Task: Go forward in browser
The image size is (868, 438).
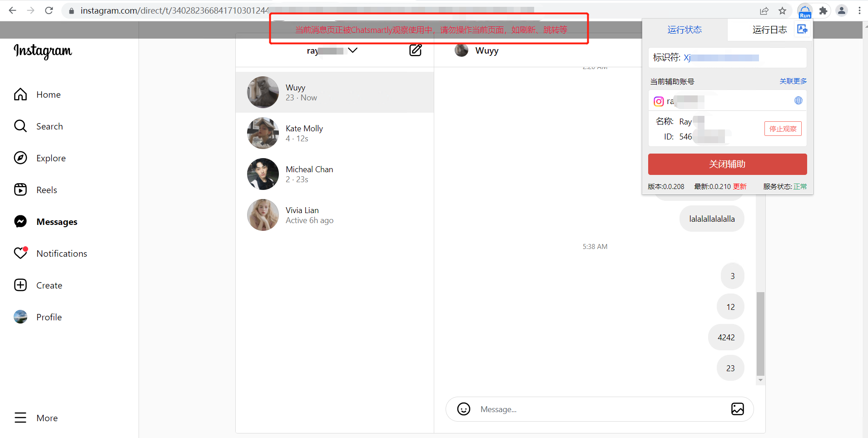Action: click(30, 10)
